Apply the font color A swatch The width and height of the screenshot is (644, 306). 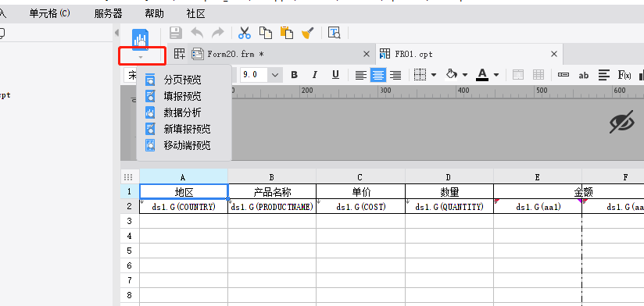point(482,75)
